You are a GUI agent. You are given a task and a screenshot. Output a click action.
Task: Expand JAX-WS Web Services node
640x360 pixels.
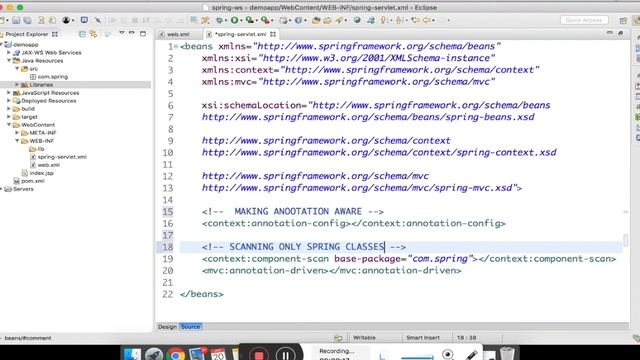point(9,53)
